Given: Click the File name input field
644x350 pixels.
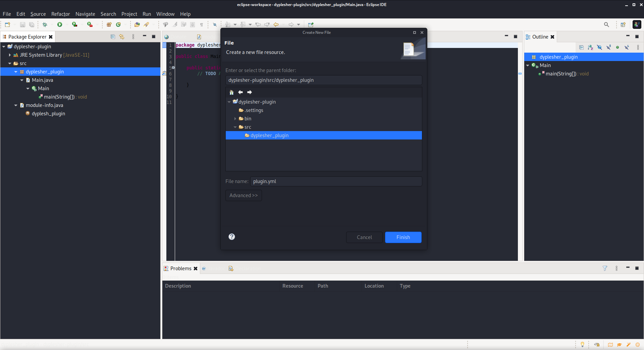Looking at the screenshot, I should [x=336, y=181].
